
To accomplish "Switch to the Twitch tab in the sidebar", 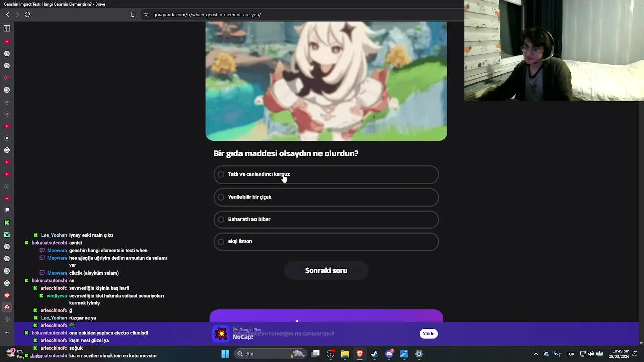I will 7,210.
